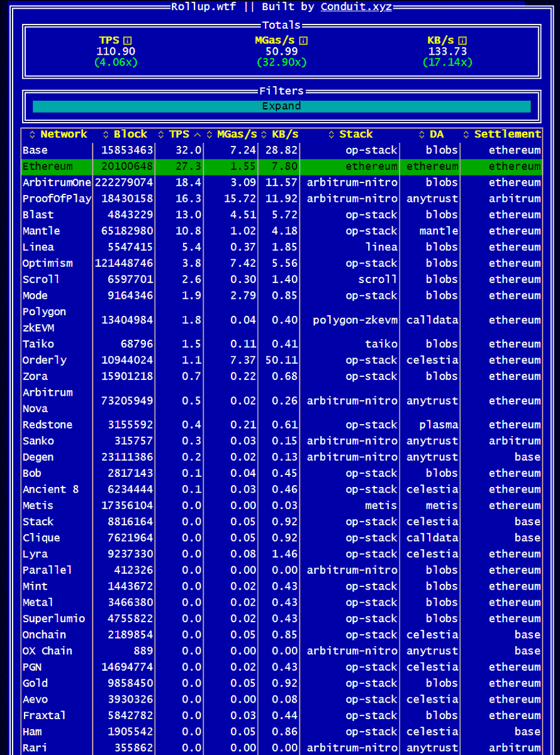This screenshot has height=755, width=560.
Task: Click the Rari network name
Action: [x=35, y=748]
